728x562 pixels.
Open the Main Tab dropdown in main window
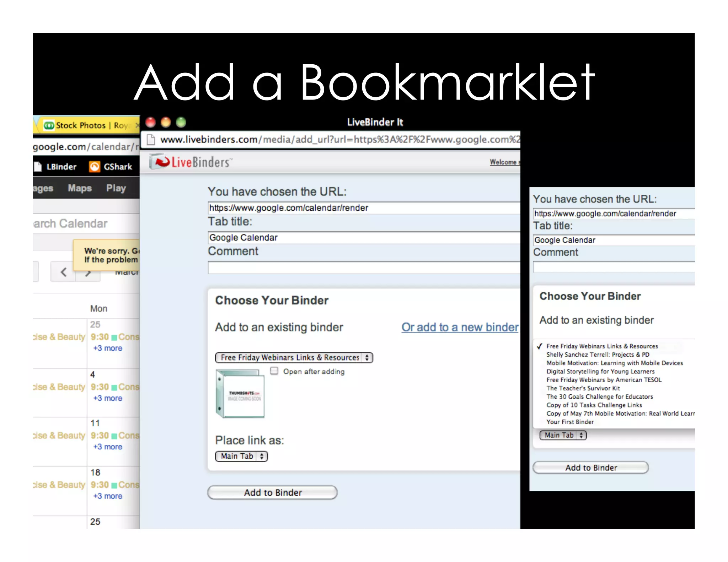tap(241, 456)
